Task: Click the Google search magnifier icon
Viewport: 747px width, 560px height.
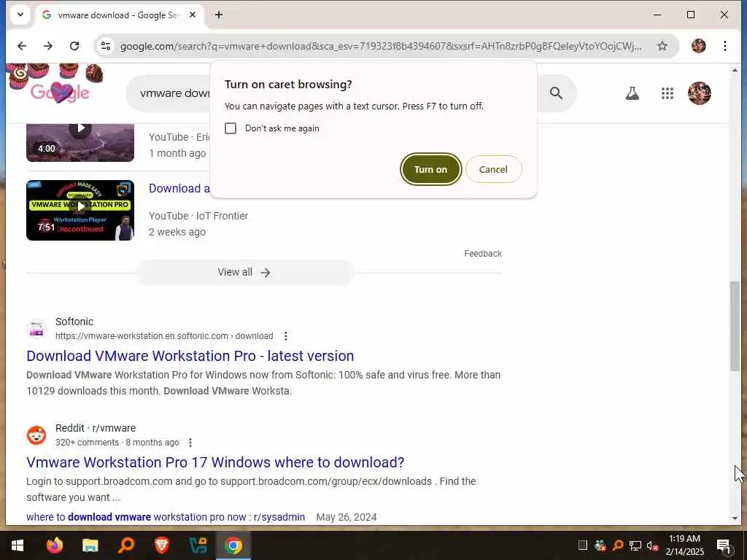Action: tap(556, 93)
